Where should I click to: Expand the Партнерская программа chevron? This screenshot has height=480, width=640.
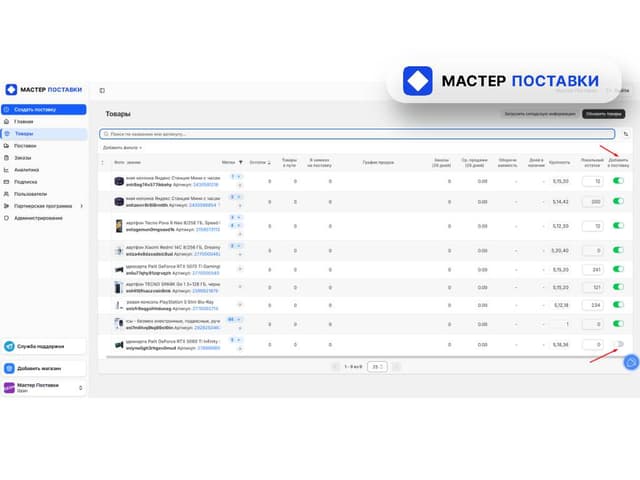coord(82,206)
